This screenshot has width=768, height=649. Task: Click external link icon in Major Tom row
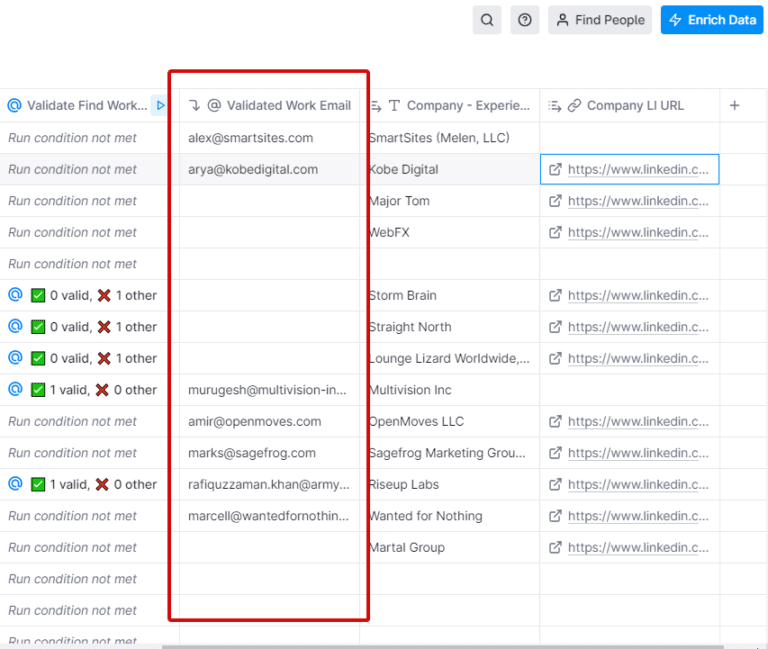(x=555, y=201)
